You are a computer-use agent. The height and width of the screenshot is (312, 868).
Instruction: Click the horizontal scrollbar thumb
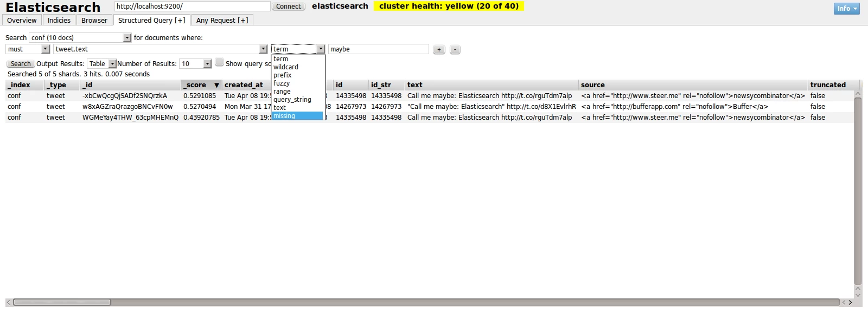pyautogui.click(x=62, y=302)
